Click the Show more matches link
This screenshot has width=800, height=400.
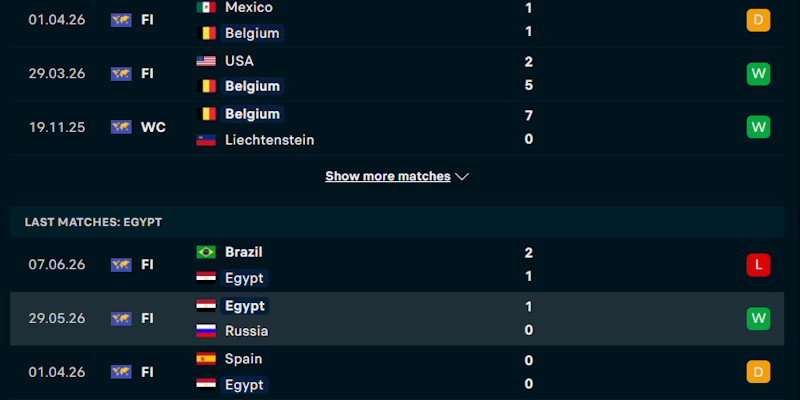[388, 176]
